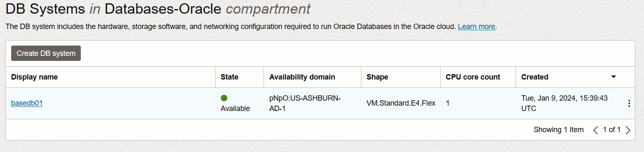Select the Shape column header

377,77
